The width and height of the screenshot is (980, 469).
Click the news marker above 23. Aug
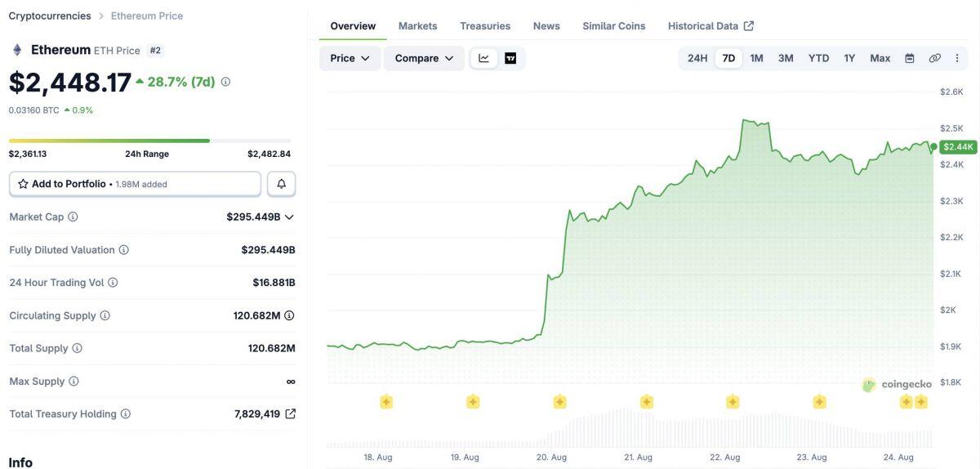pyautogui.click(x=819, y=401)
